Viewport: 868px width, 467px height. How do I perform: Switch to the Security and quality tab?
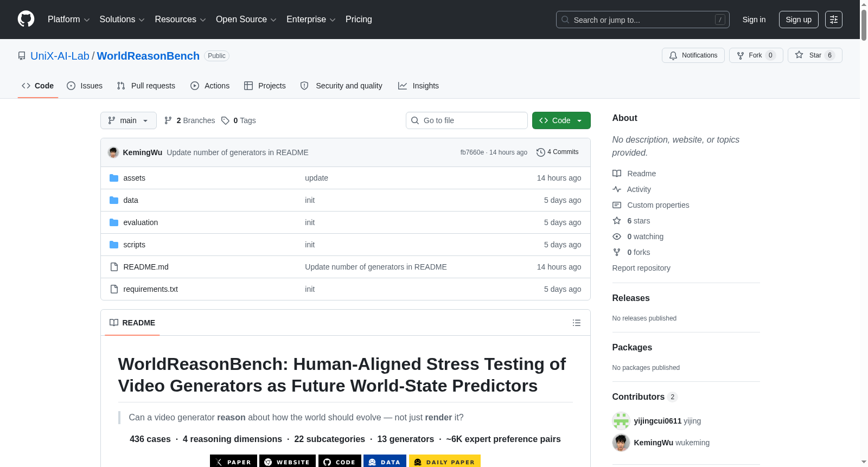(341, 86)
